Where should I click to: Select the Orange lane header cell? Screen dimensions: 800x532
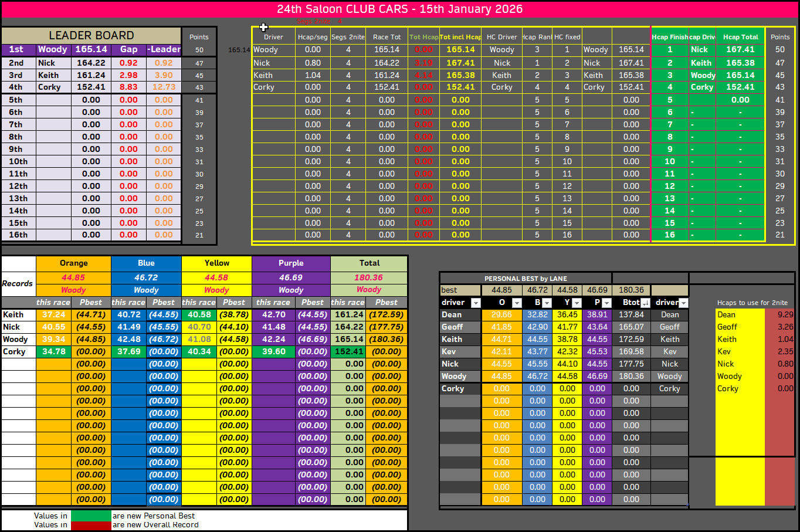point(73,263)
